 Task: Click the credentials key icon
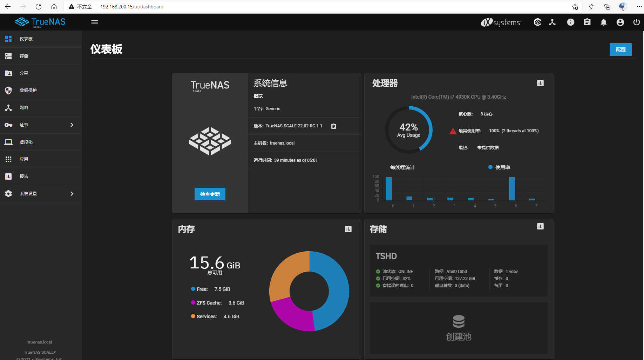pos(8,125)
